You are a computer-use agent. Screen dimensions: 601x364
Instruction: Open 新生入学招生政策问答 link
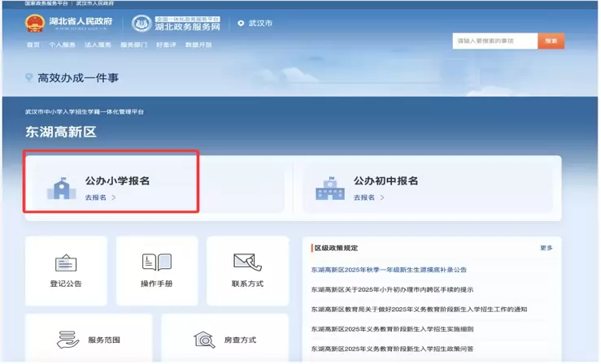pyautogui.click(x=392, y=349)
